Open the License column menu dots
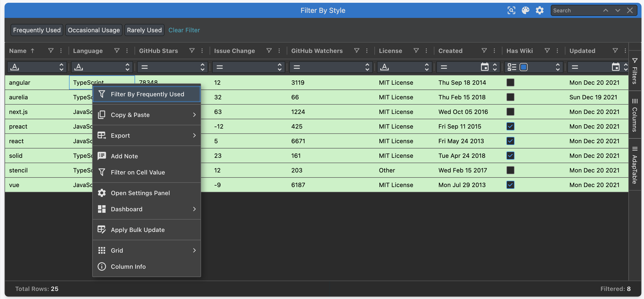 (426, 51)
